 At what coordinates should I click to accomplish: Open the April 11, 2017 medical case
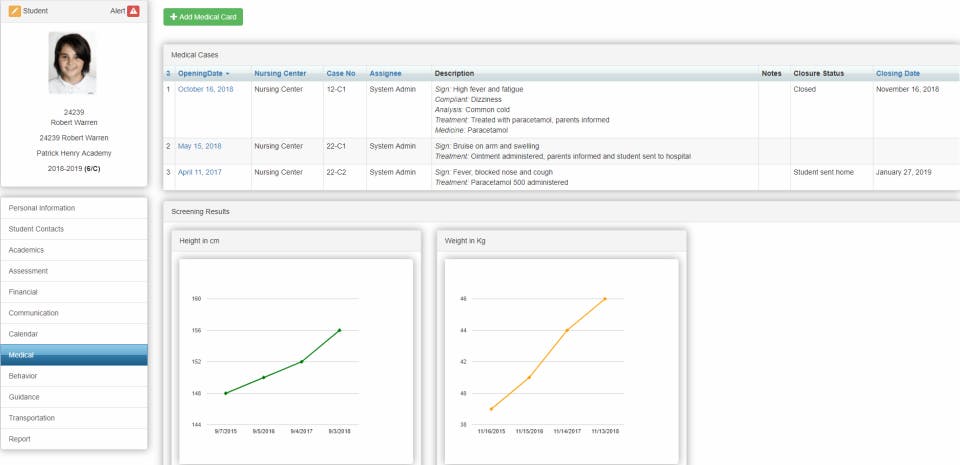pos(200,173)
